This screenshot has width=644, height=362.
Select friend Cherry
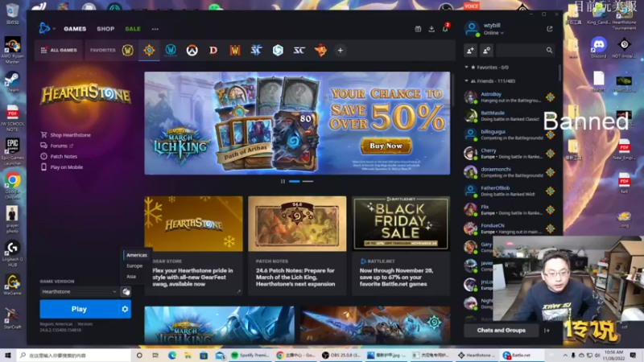(x=510, y=153)
